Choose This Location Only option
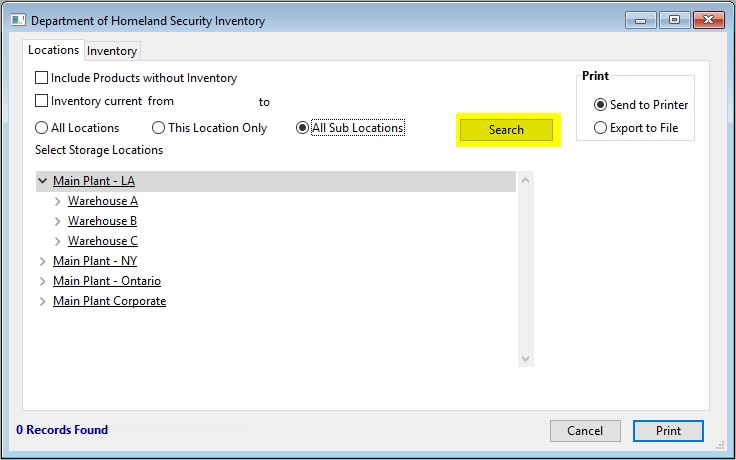This screenshot has height=460, width=736. [158, 128]
